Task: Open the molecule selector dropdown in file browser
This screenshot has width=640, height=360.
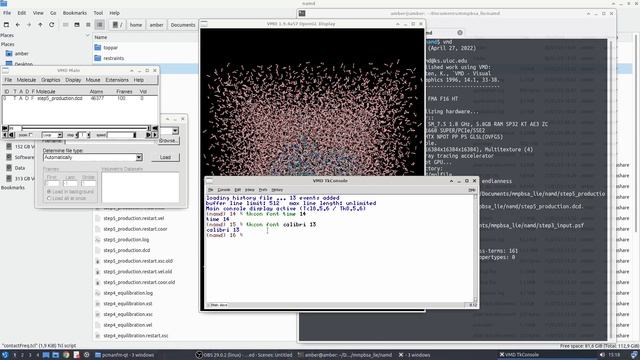Action: tap(175, 131)
